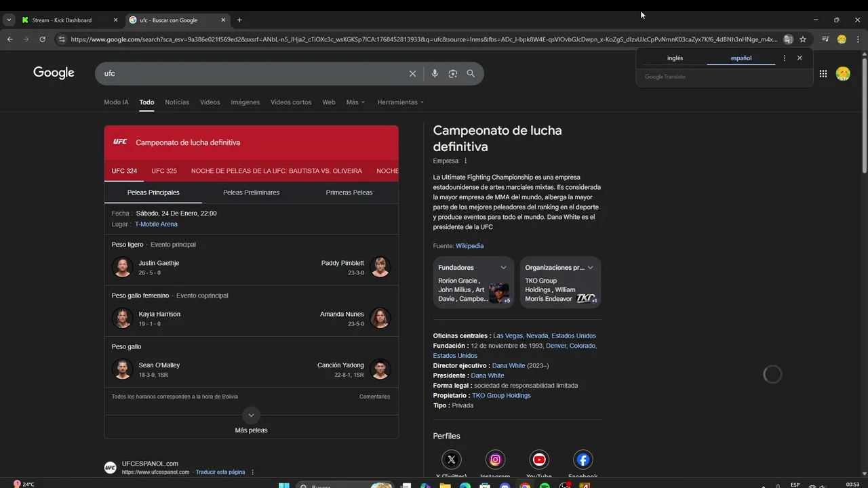
Task: Click the UFCESPANOL.com favicon
Action: point(110,468)
